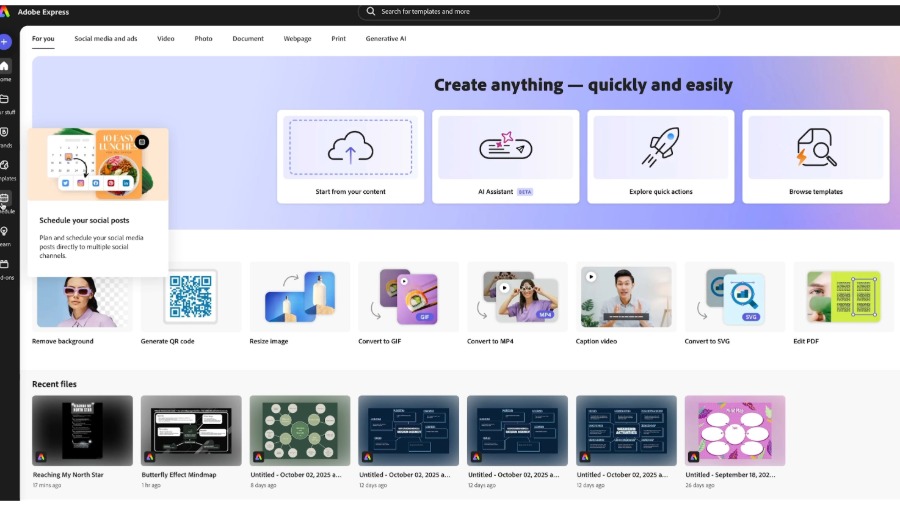Open Home in the sidebar
Viewport: 900px width, 506px height.
tap(5, 71)
